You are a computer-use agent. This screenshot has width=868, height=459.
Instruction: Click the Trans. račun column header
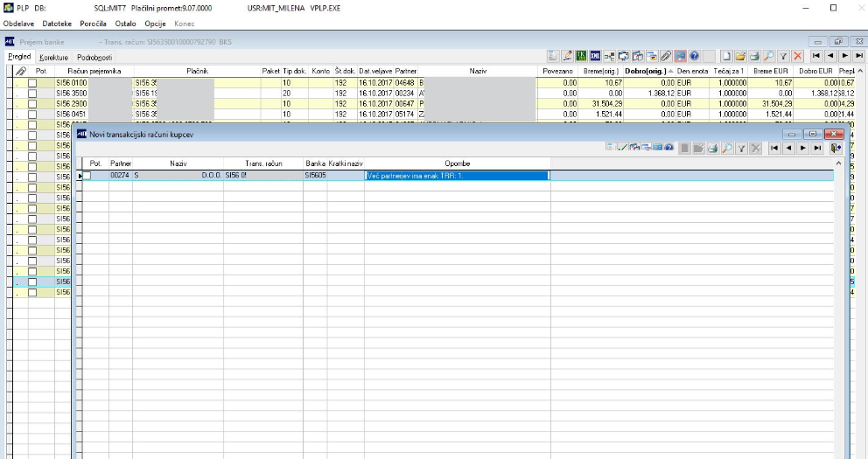tap(263, 163)
